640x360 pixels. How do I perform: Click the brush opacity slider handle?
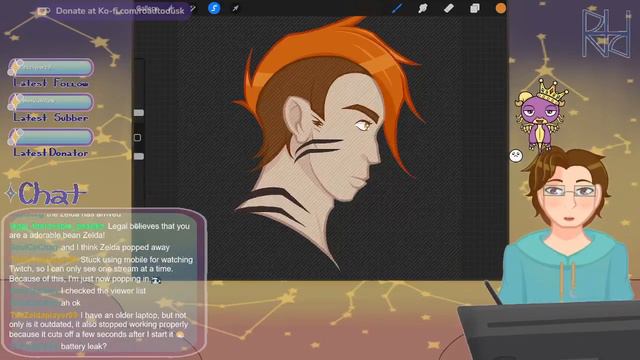click(x=139, y=156)
